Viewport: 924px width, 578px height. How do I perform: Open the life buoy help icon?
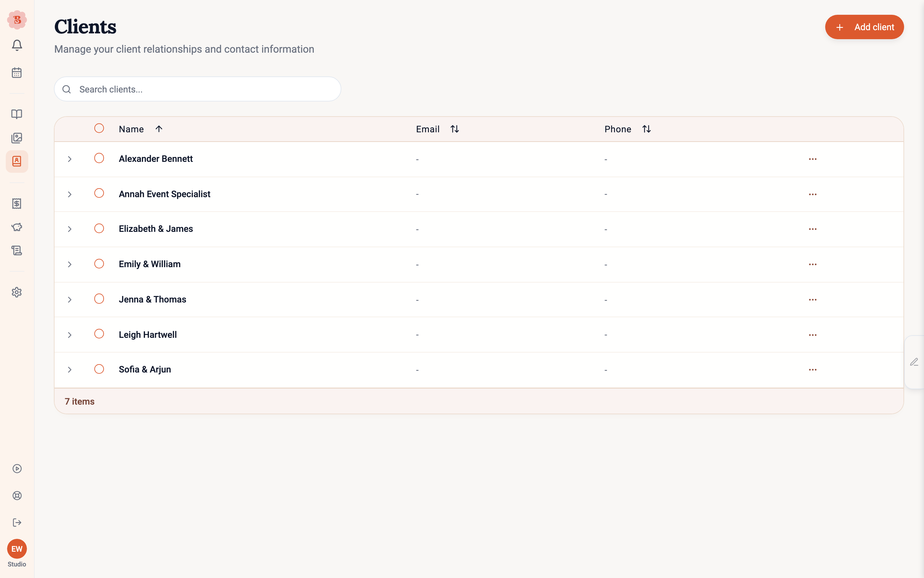click(17, 495)
